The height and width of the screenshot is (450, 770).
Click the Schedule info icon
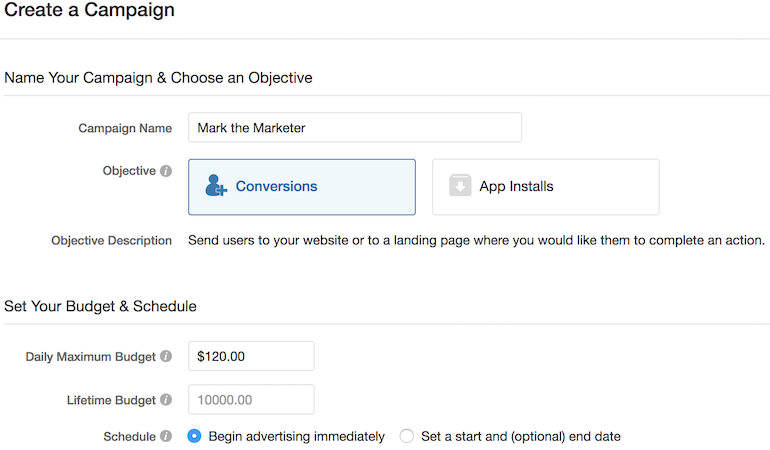pos(166,436)
